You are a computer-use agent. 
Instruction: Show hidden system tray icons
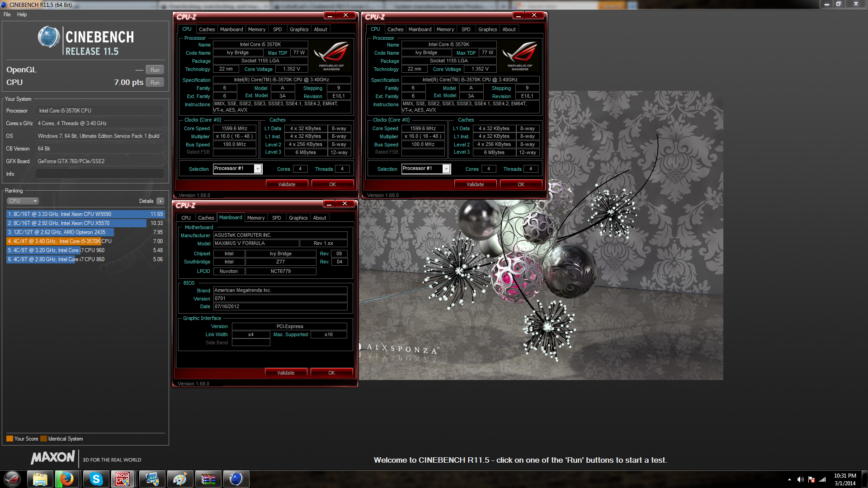point(789,479)
